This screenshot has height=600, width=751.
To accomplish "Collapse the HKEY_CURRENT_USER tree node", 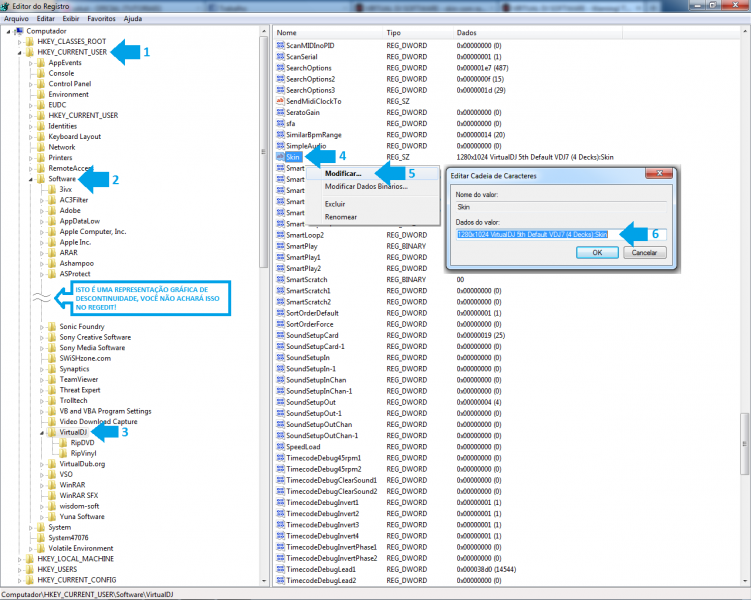I will tap(20, 53).
